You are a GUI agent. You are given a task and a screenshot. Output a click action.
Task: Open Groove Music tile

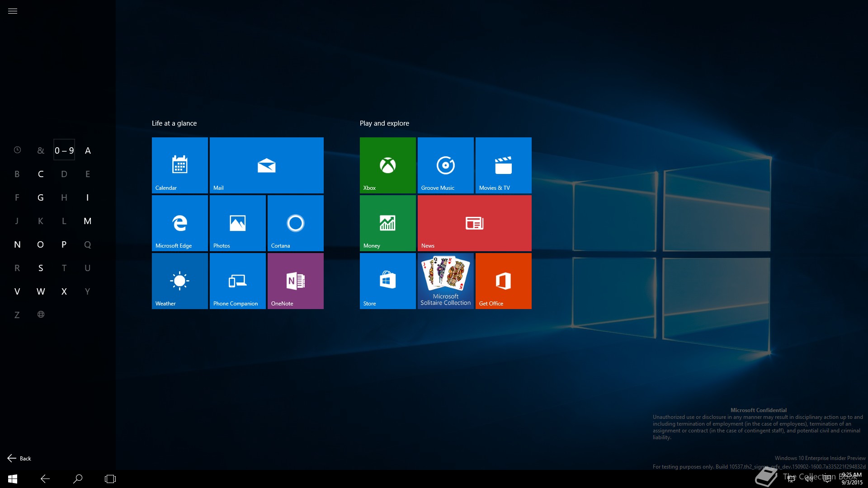pos(446,165)
